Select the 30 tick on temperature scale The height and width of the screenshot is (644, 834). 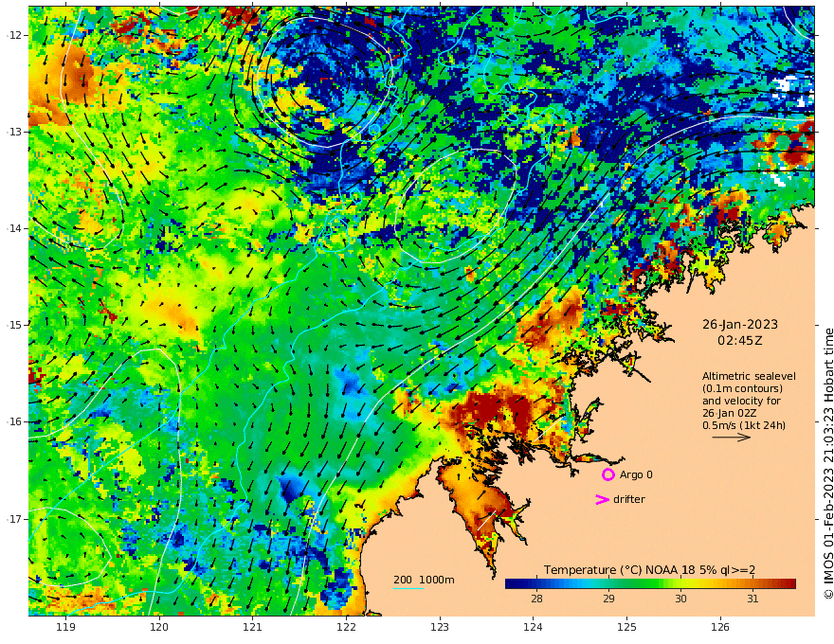pyautogui.click(x=680, y=599)
